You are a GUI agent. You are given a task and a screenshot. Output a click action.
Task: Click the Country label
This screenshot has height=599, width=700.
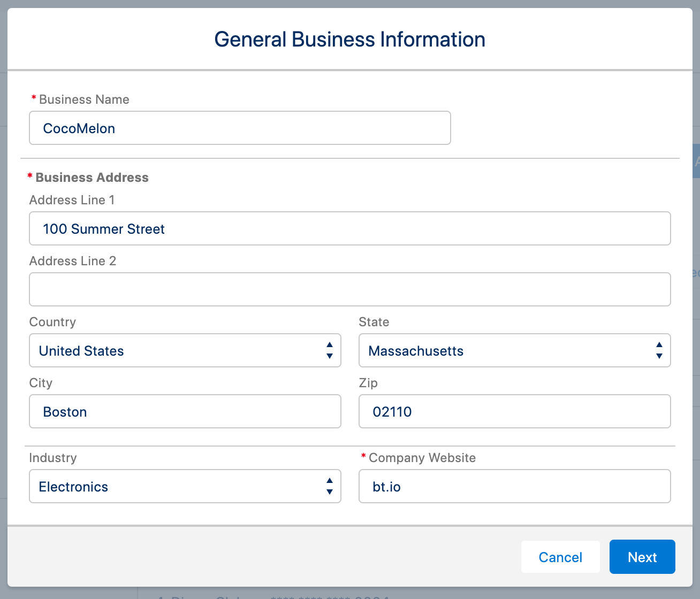[x=52, y=322]
